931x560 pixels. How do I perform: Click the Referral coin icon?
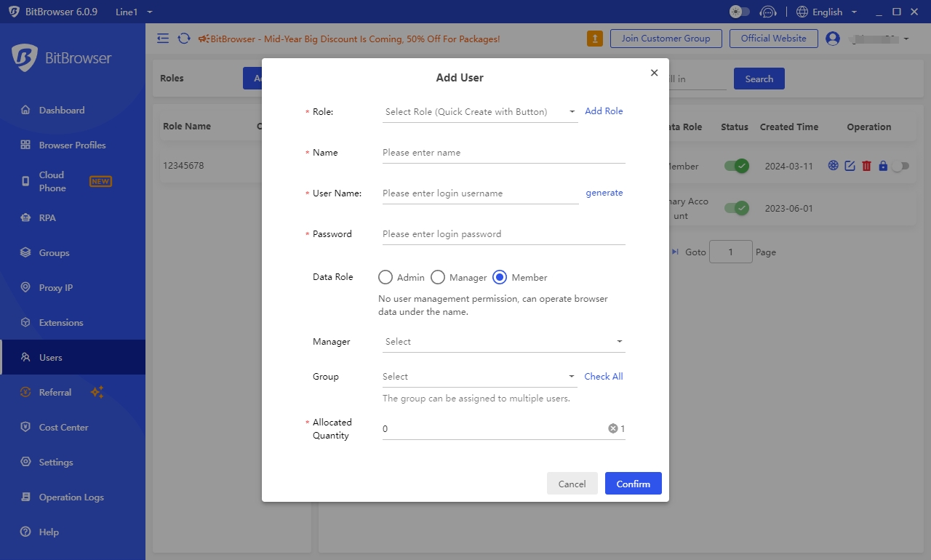click(25, 392)
